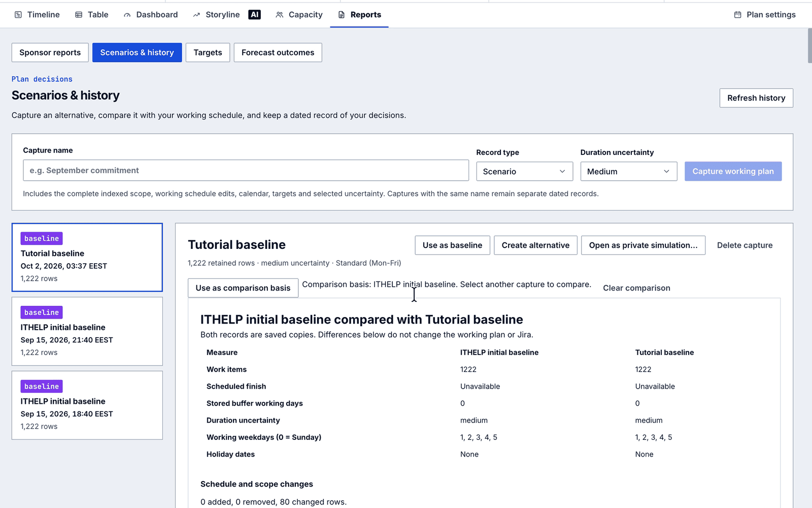Go to the Dashboard tab

[151, 15]
